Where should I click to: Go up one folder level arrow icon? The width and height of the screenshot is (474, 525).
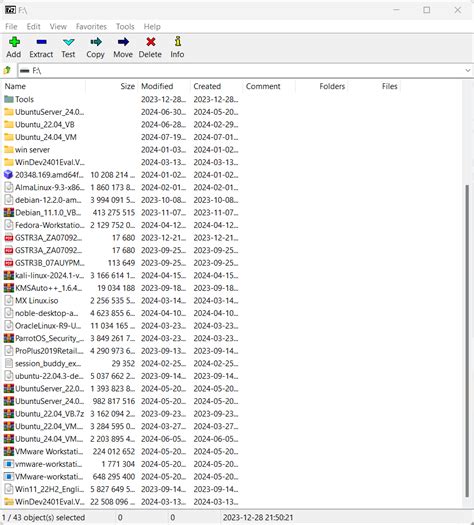[7, 70]
